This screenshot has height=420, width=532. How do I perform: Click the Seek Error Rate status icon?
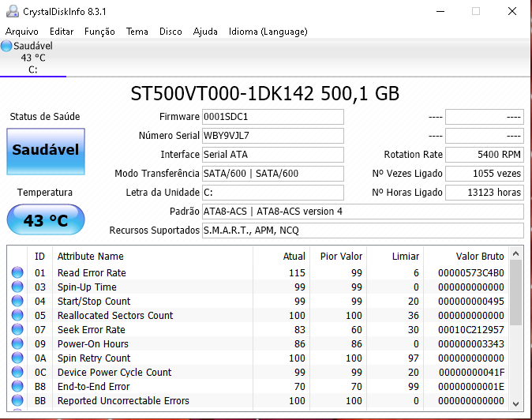coord(17,329)
